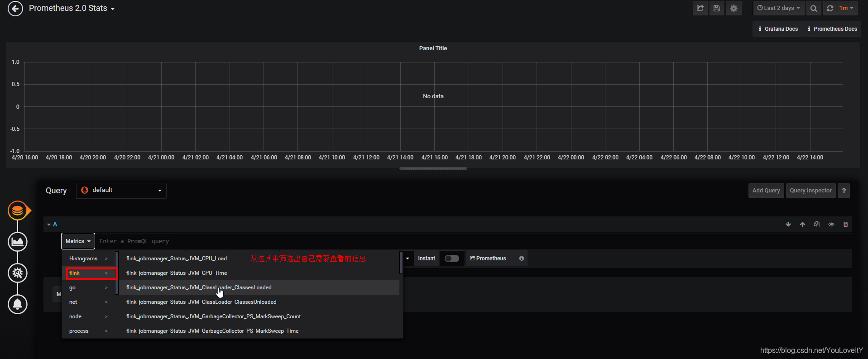Screen dimensions: 868x359
Task: Select the Alert bell tab icon
Action: coord(18,304)
